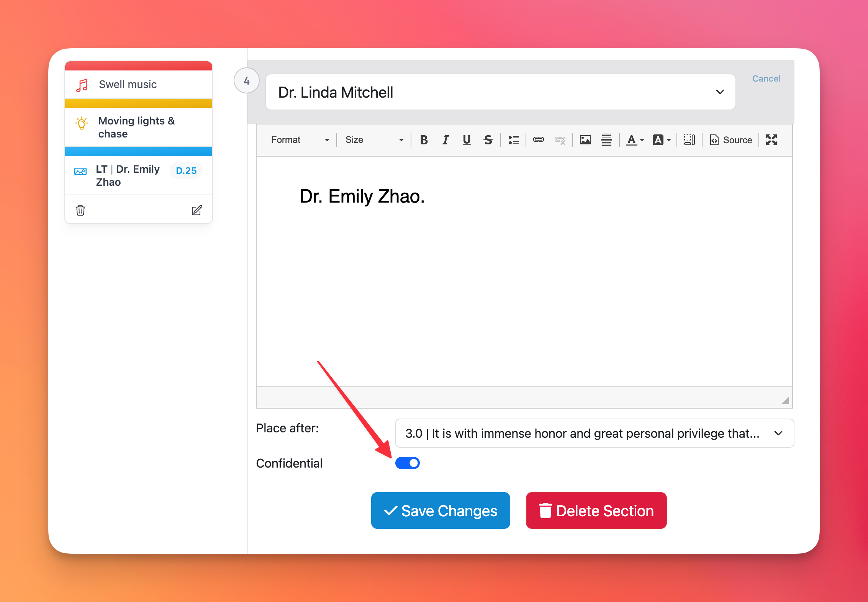The image size is (868, 602).
Task: Click Save Changes button
Action: (441, 510)
